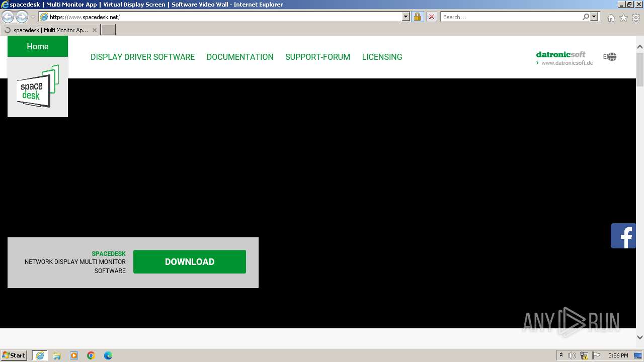Open Windows Media Player taskbar icon
644x362 pixels.
(x=74, y=355)
